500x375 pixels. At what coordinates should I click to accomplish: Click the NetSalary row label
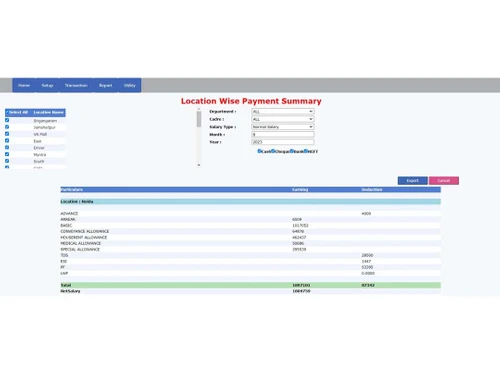coord(70,291)
